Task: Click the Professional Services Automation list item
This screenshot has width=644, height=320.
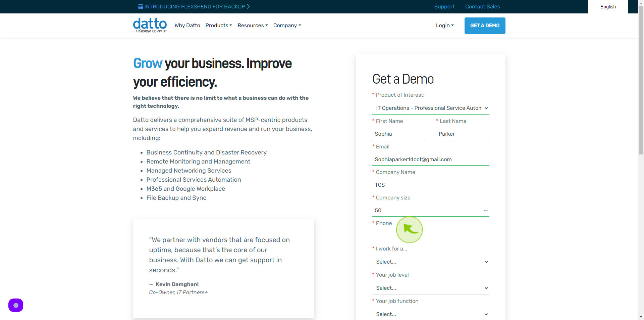Action: tap(194, 180)
